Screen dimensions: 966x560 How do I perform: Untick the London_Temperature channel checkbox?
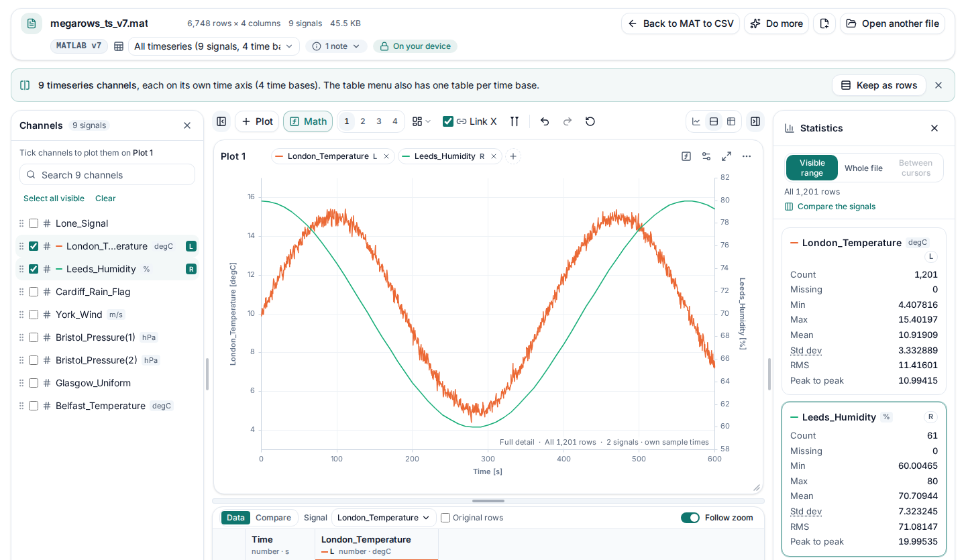coord(34,246)
